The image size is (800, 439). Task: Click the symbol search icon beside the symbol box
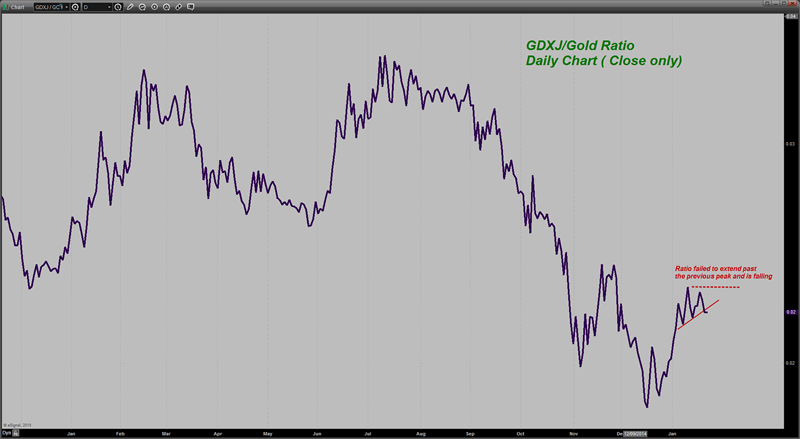pos(75,7)
